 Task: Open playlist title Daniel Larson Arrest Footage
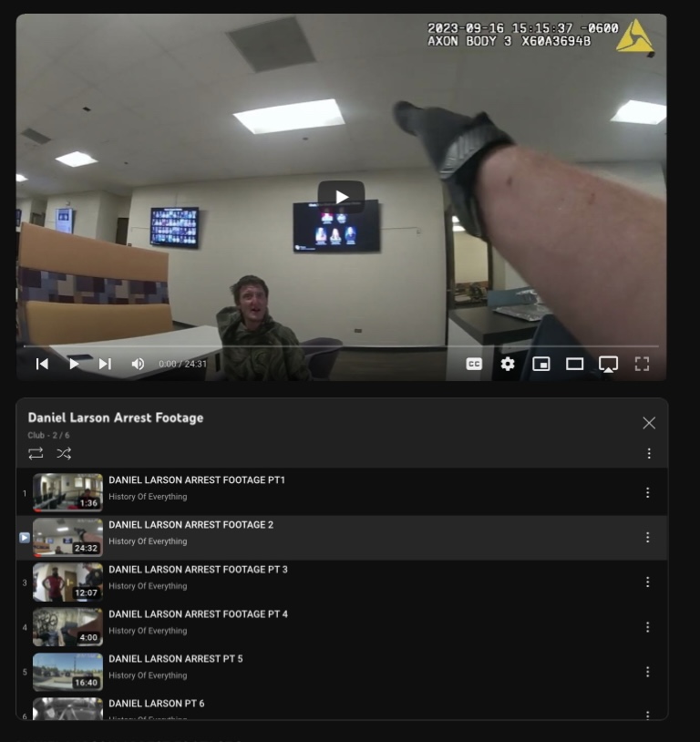tap(116, 417)
